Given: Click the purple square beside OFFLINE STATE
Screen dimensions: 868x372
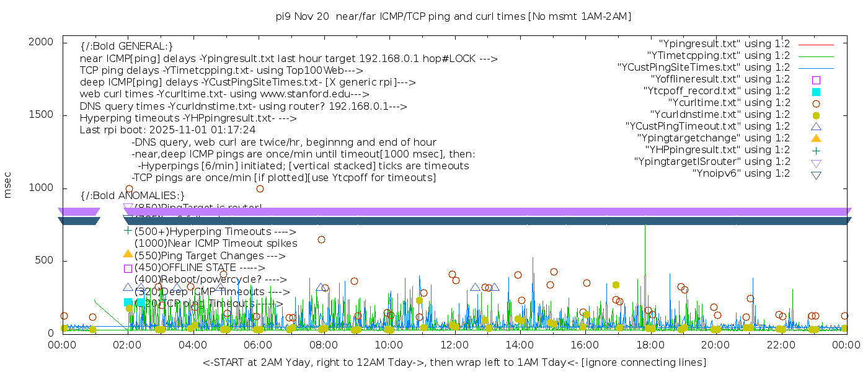Looking at the screenshot, I should tap(128, 268).
